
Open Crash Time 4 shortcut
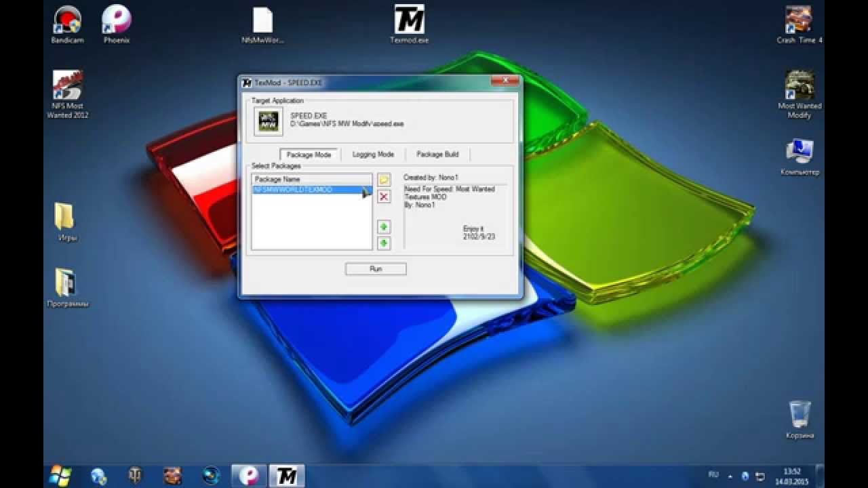click(799, 25)
